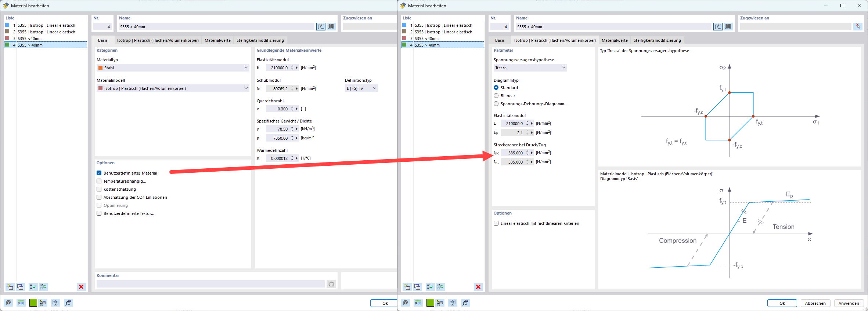Enable Linear elastisch mit nichtlinearen Kriterien
Screen dimensions: 868x311
point(496,223)
